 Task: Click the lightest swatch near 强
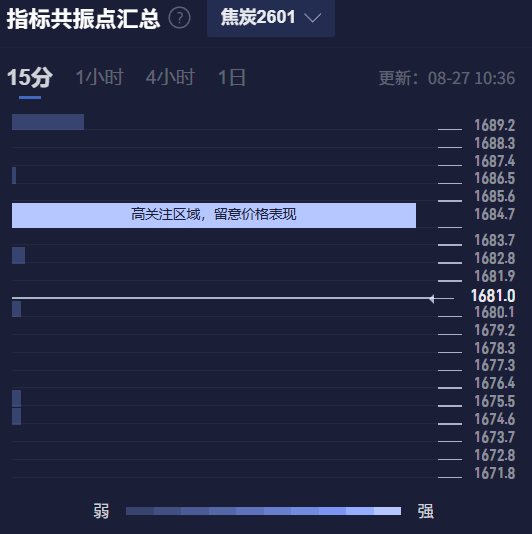coord(387,511)
